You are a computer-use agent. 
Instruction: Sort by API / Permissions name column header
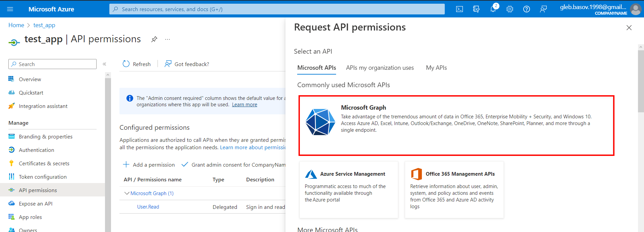tap(153, 180)
